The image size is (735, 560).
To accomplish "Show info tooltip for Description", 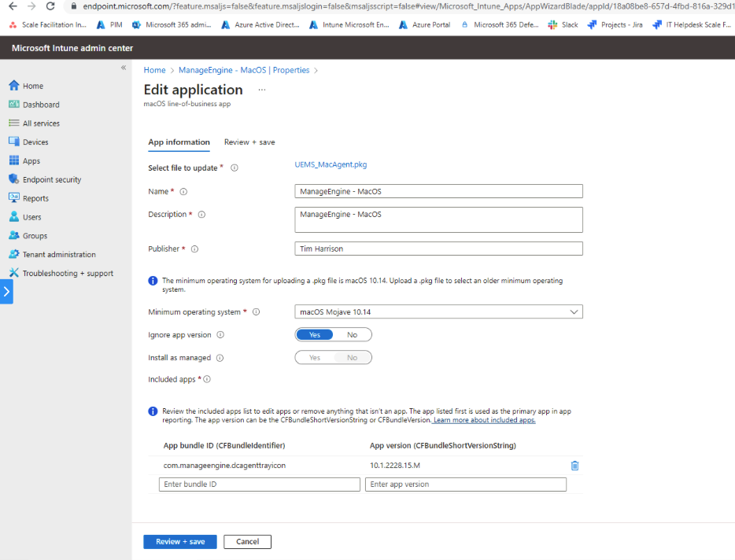I will tap(201, 214).
